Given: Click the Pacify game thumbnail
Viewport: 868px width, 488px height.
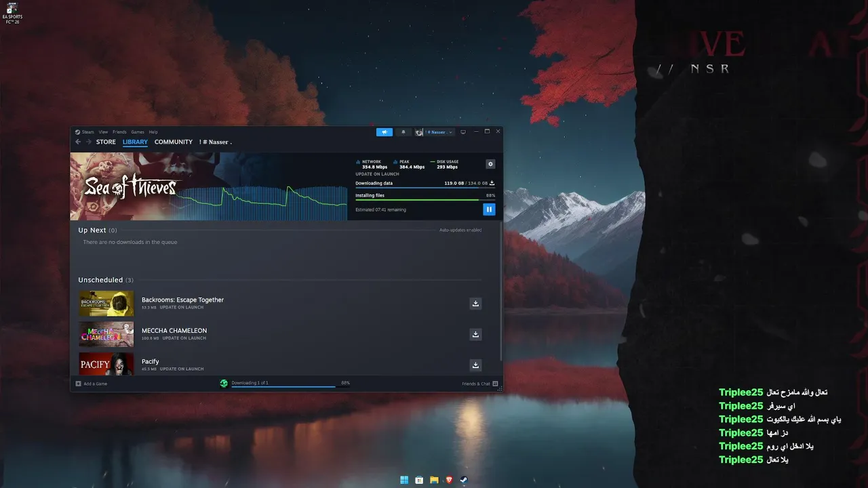Looking at the screenshot, I should 106,364.
